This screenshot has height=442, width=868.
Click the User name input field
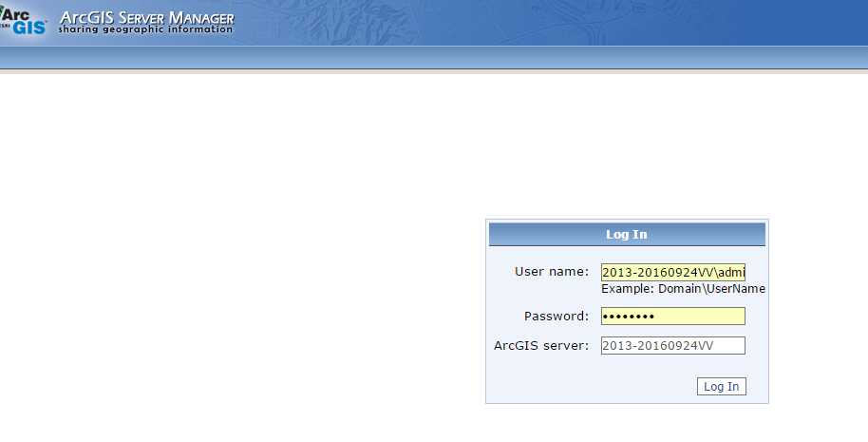[672, 272]
